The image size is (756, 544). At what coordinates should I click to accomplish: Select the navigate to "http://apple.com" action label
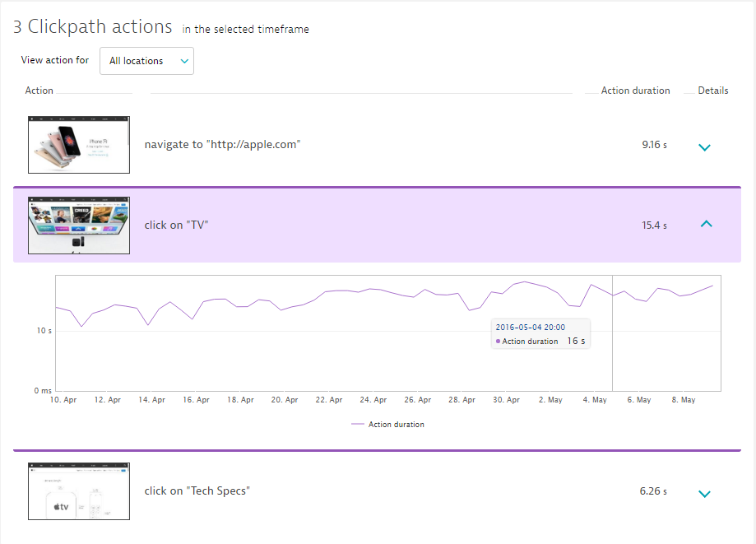click(222, 145)
